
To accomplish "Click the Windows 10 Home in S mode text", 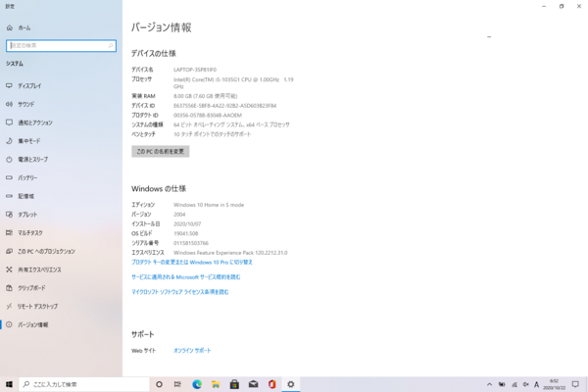I will tap(209, 205).
